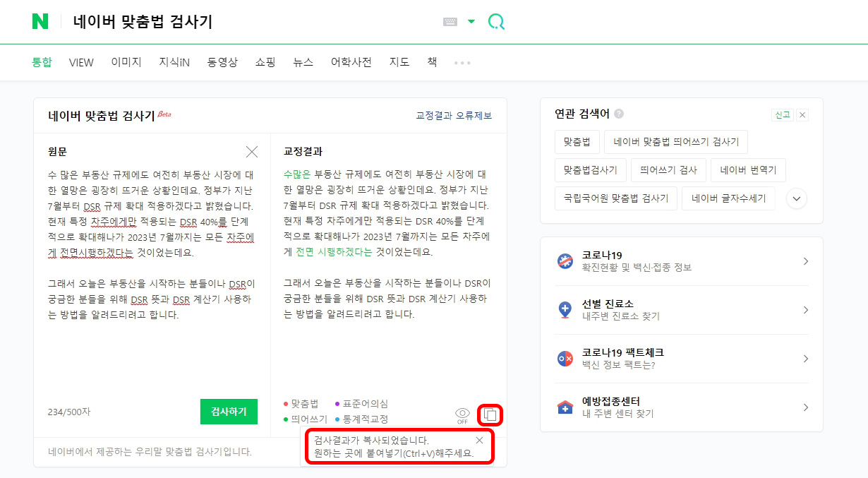This screenshot has width=868, height=478.
Task: Open the 예방접종센터 row arrow
Action: tap(805, 407)
